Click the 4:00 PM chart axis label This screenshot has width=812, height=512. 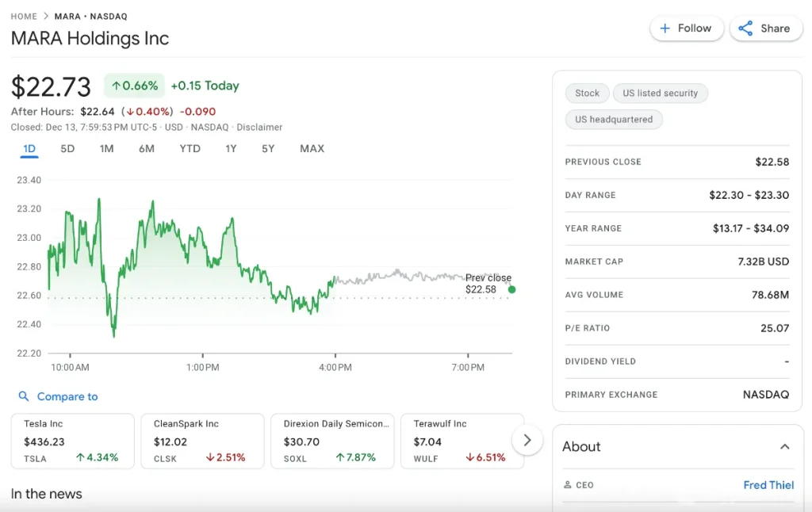click(335, 368)
